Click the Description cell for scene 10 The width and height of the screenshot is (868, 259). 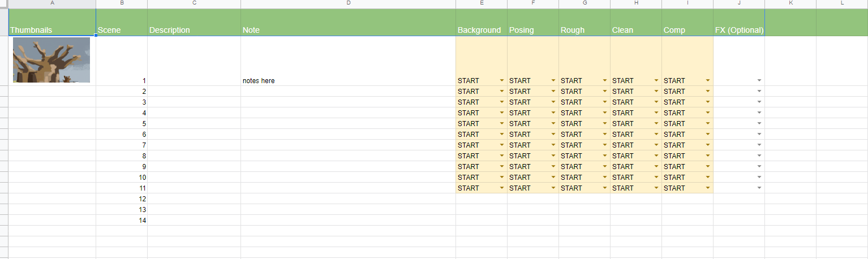tap(194, 178)
